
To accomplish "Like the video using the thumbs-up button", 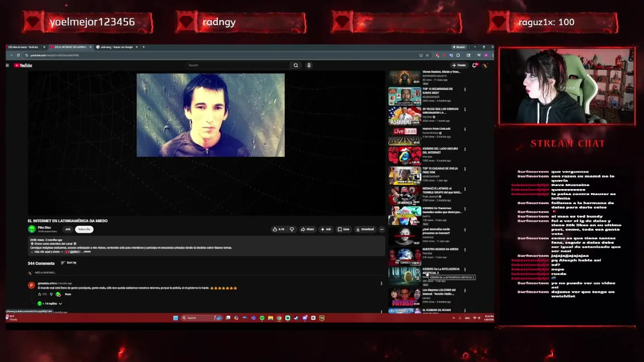I will pos(279,229).
